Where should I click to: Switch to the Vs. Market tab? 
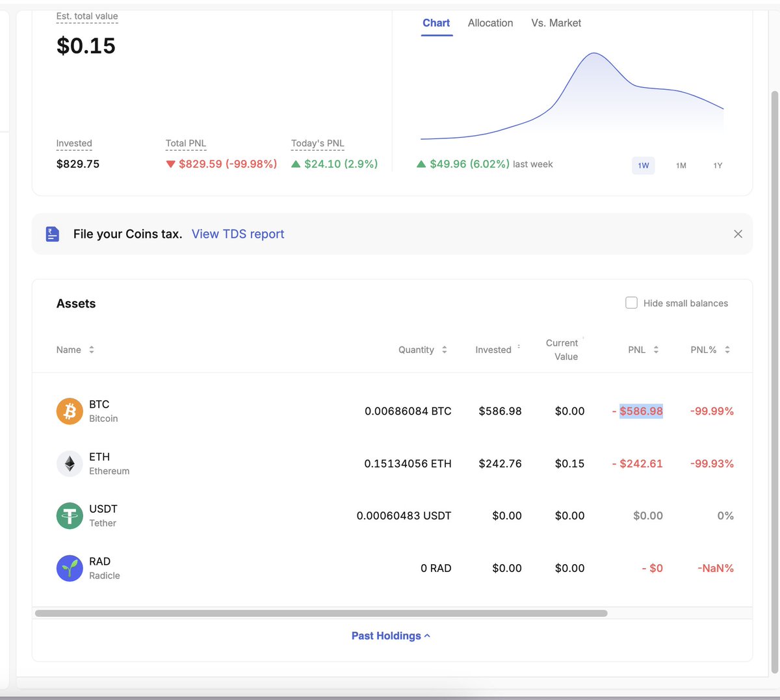tap(556, 23)
